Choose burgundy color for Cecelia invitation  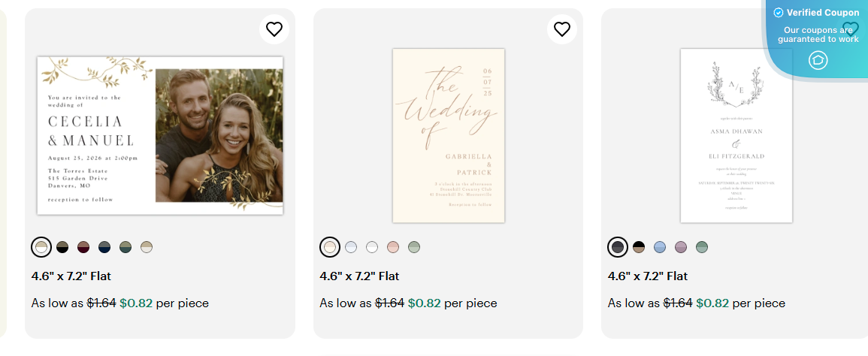tap(83, 247)
